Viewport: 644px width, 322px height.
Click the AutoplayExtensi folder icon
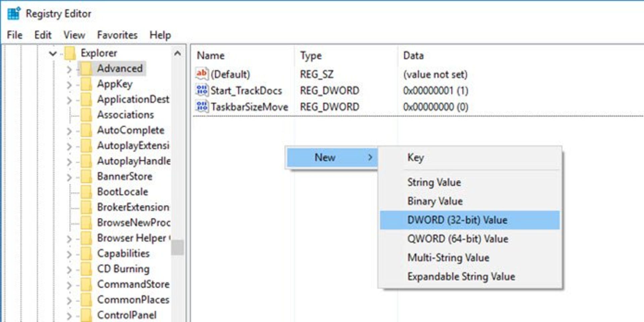click(86, 145)
